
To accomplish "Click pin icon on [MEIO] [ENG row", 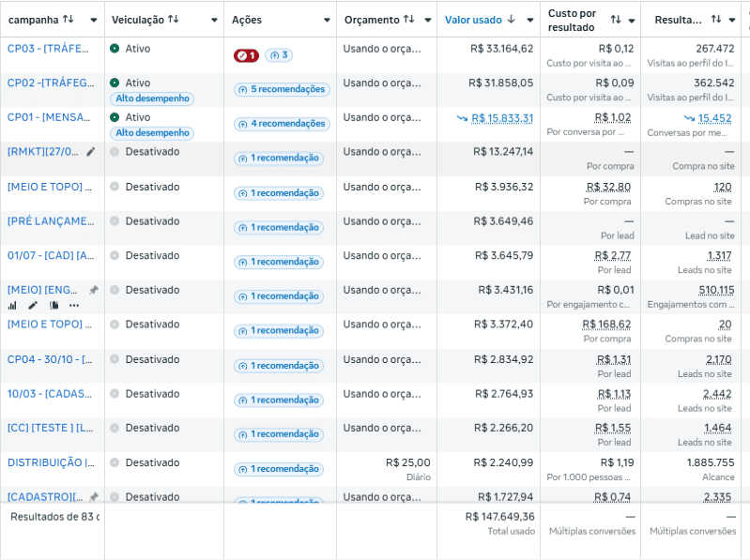I will click(x=93, y=290).
